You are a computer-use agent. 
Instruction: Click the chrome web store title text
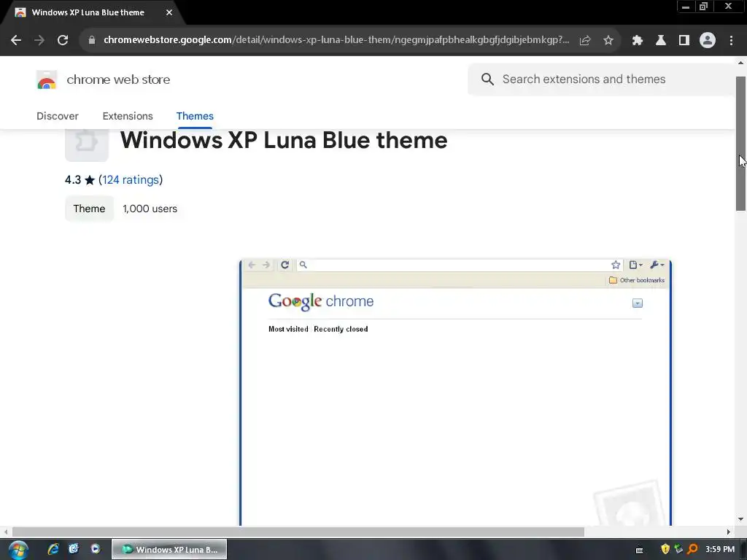coord(118,79)
